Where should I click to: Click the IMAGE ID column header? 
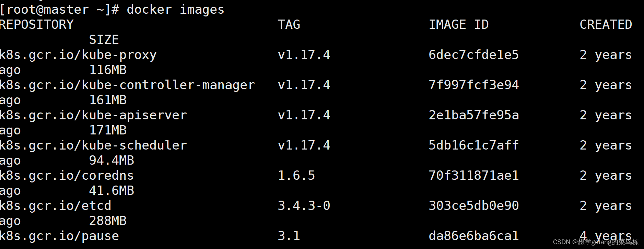coord(458,25)
